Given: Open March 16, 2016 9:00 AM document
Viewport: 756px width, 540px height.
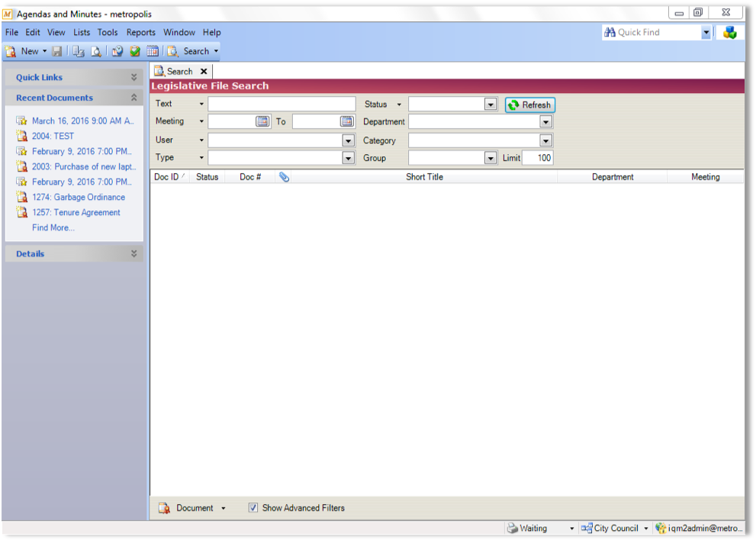Looking at the screenshot, I should point(83,121).
